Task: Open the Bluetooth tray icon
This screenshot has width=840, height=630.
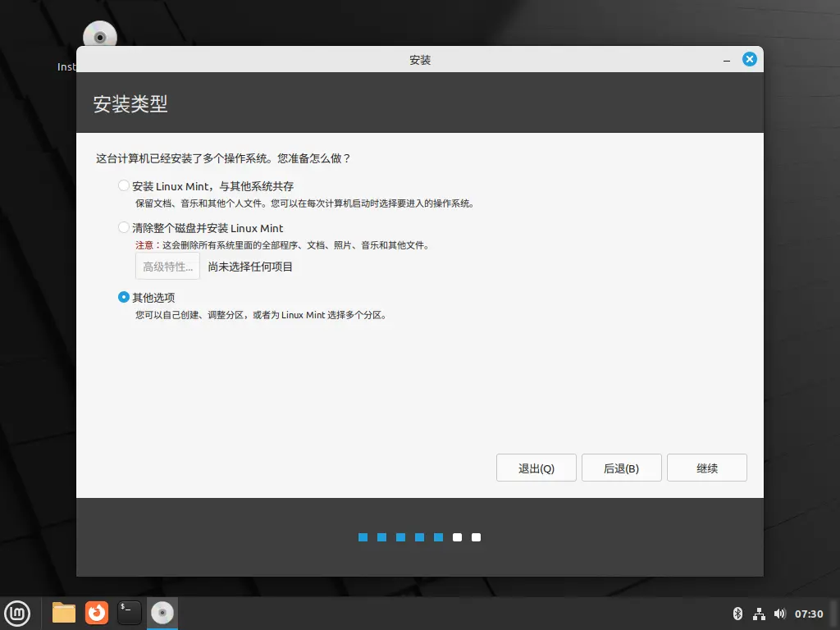Action: [737, 614]
